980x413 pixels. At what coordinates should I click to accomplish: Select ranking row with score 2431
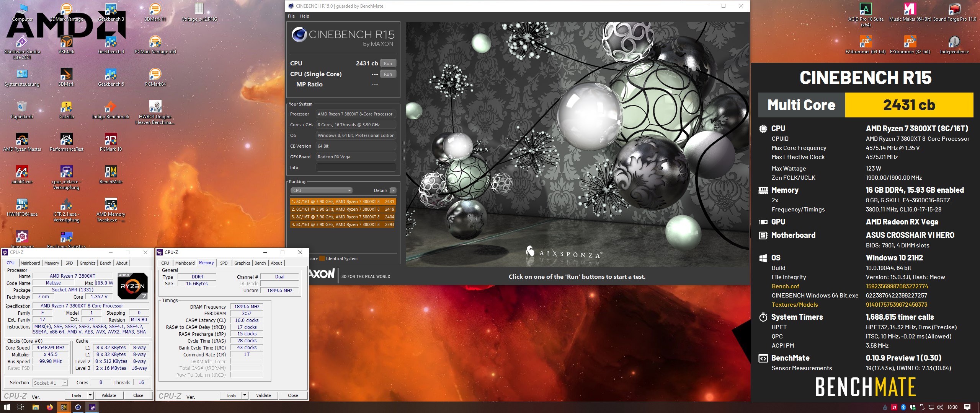[343, 202]
